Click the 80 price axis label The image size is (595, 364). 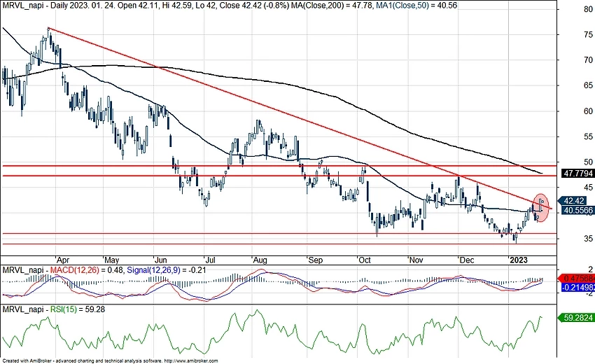point(588,9)
